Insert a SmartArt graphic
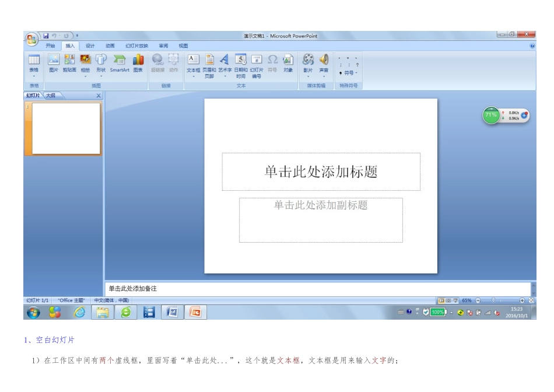The height and width of the screenshot is (392, 554). (x=120, y=63)
